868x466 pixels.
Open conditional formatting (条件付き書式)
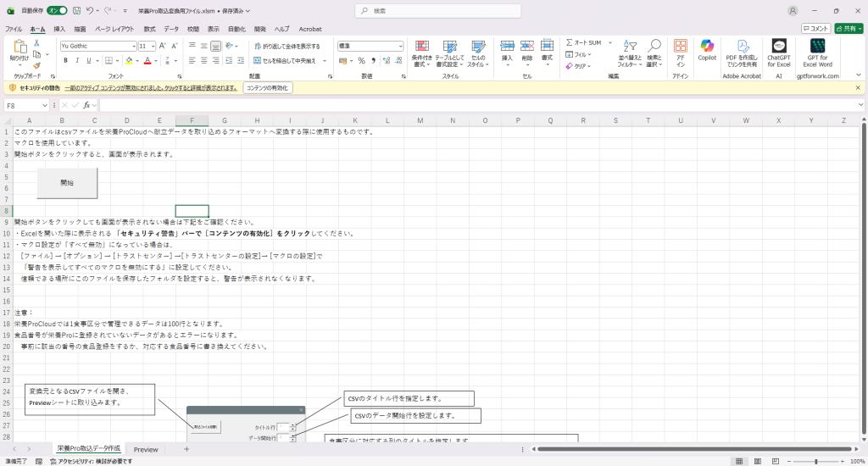click(x=420, y=53)
